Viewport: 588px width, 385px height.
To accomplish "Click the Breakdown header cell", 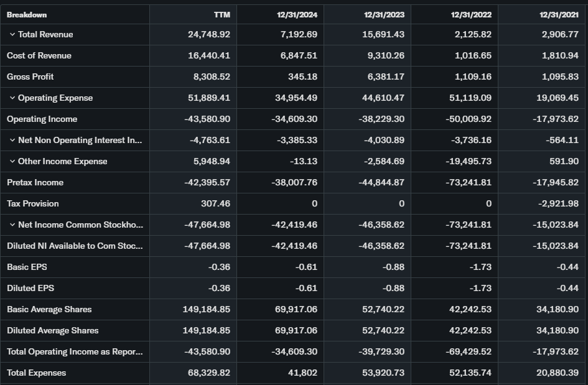I will 27,14.
